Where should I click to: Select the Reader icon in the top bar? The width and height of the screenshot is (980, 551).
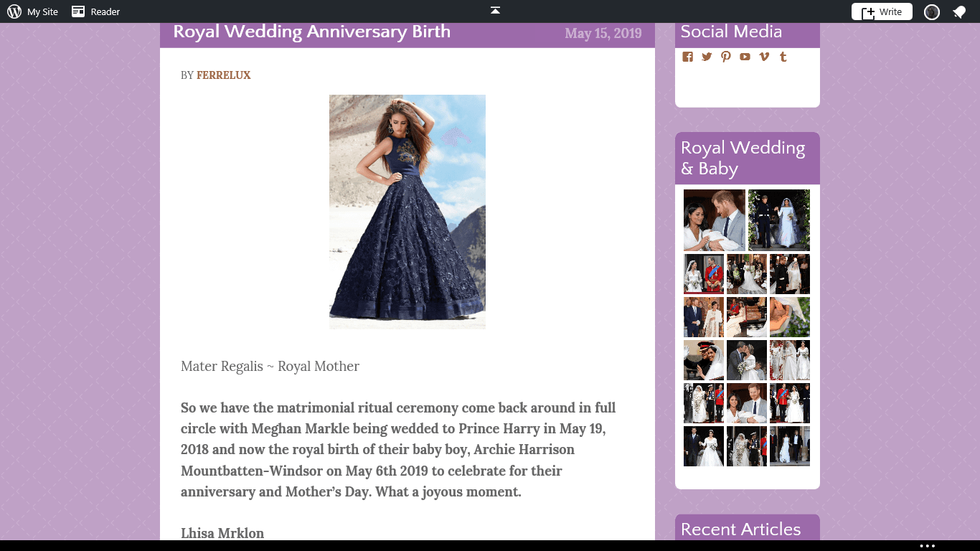tap(77, 11)
